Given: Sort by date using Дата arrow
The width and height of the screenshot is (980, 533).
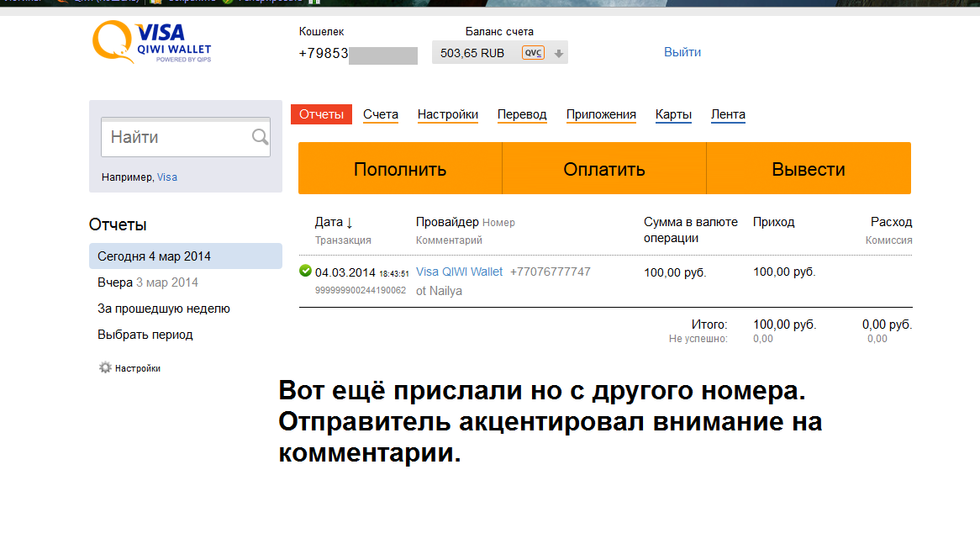Looking at the screenshot, I should (349, 223).
